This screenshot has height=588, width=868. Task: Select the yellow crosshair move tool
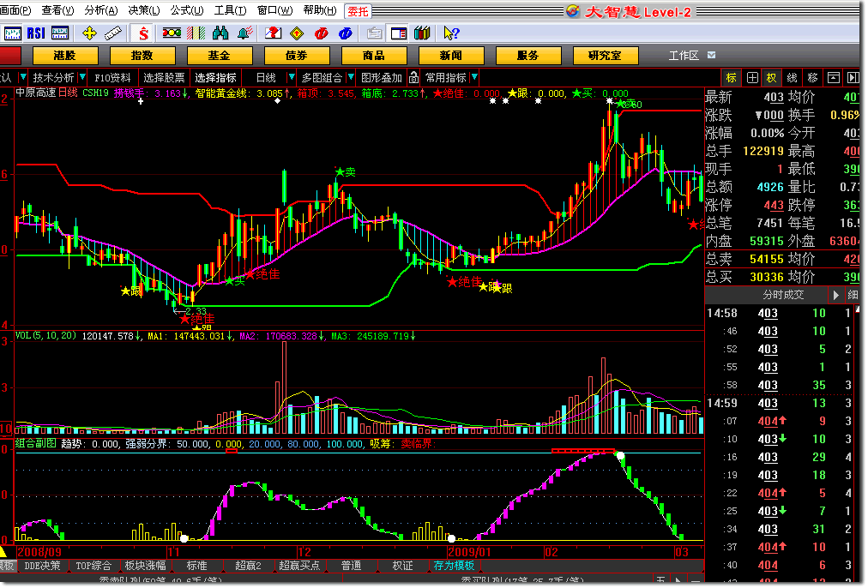pos(89,33)
